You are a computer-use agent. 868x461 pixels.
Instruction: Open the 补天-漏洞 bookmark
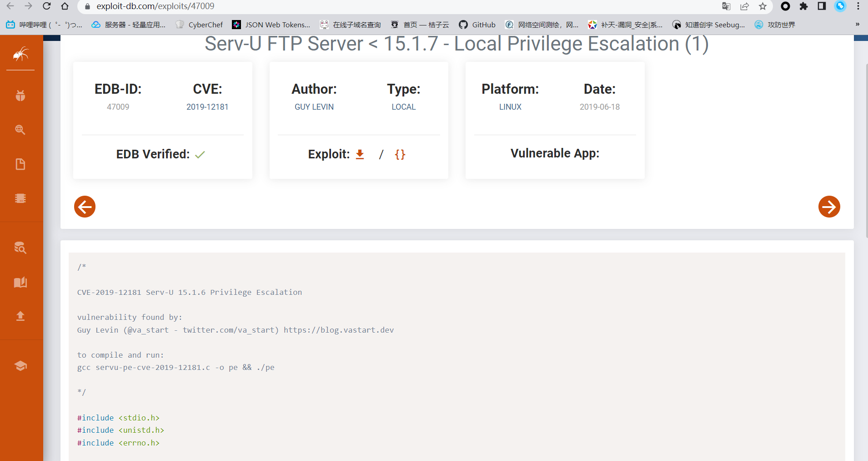[625, 25]
